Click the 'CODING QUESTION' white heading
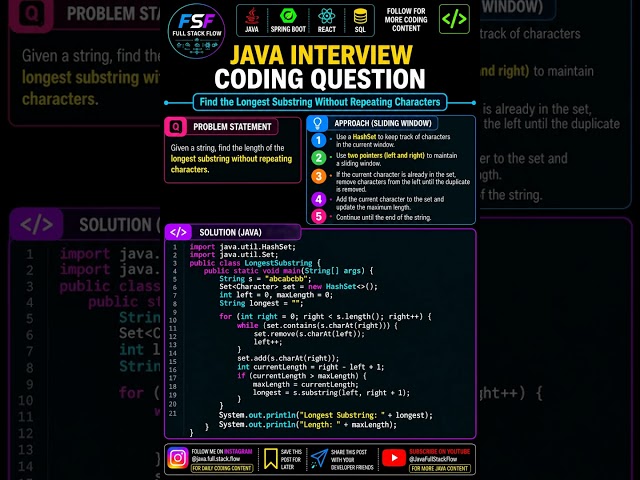The image size is (640, 480). click(320, 79)
